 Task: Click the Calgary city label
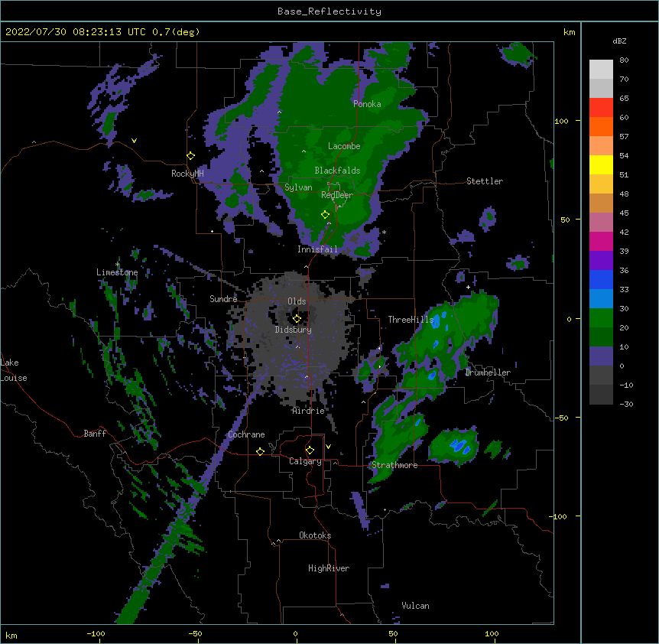(x=306, y=461)
